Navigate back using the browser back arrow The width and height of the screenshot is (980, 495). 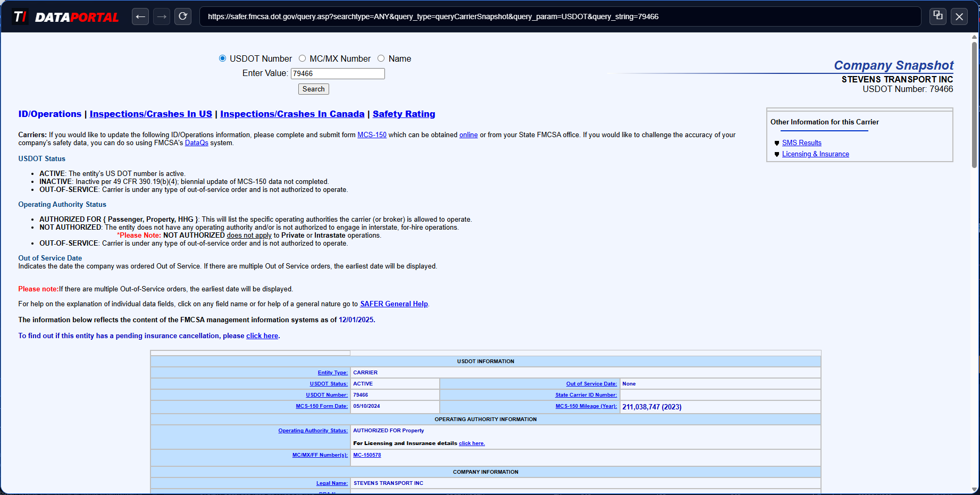[x=140, y=16]
